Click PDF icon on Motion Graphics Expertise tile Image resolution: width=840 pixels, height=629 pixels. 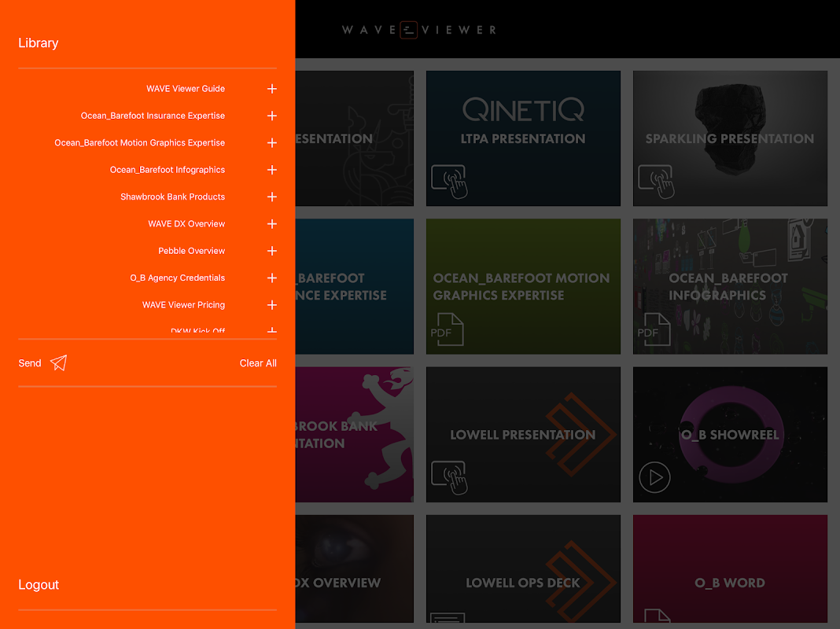coord(447,329)
